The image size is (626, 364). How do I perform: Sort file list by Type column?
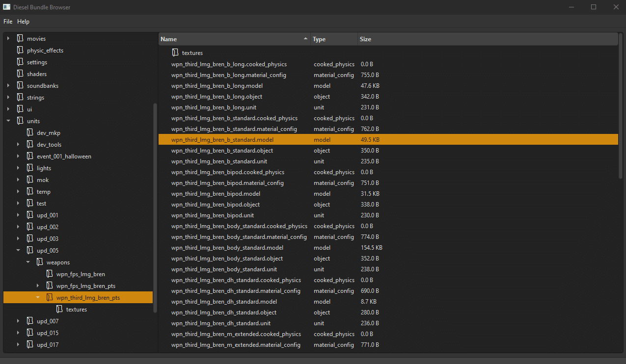tap(334, 39)
